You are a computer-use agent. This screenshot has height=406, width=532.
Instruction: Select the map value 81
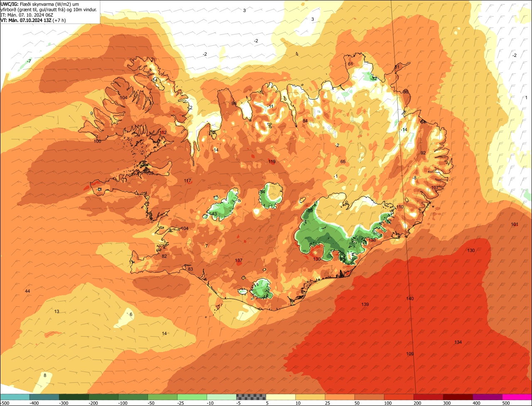tap(397, 67)
